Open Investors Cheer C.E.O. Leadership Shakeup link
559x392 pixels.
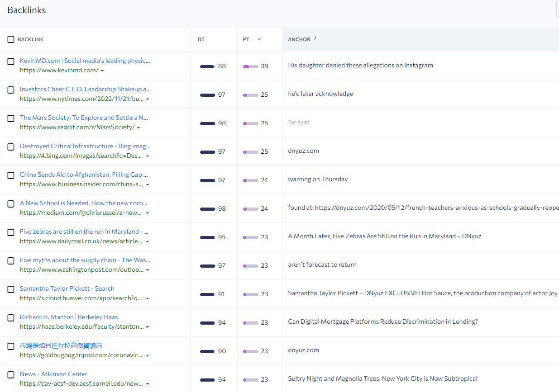pos(86,89)
